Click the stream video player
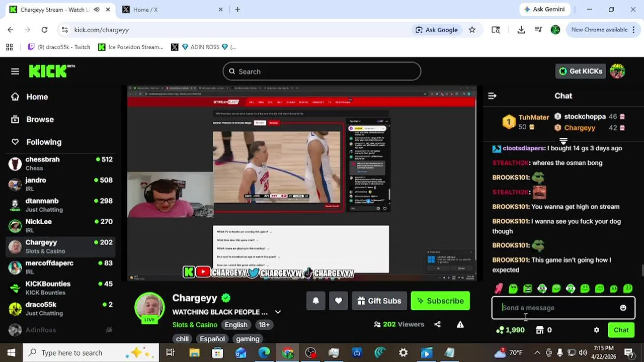The image size is (644, 362). 302,183
